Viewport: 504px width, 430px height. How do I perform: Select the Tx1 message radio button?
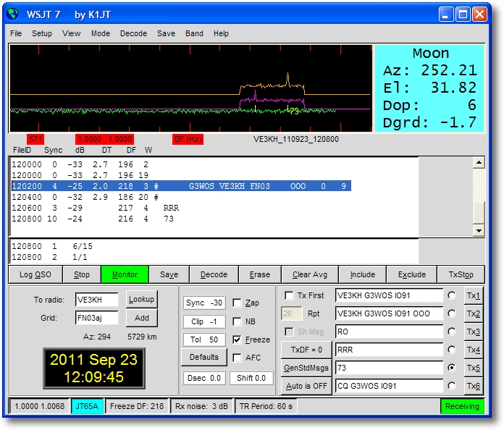coord(452,295)
